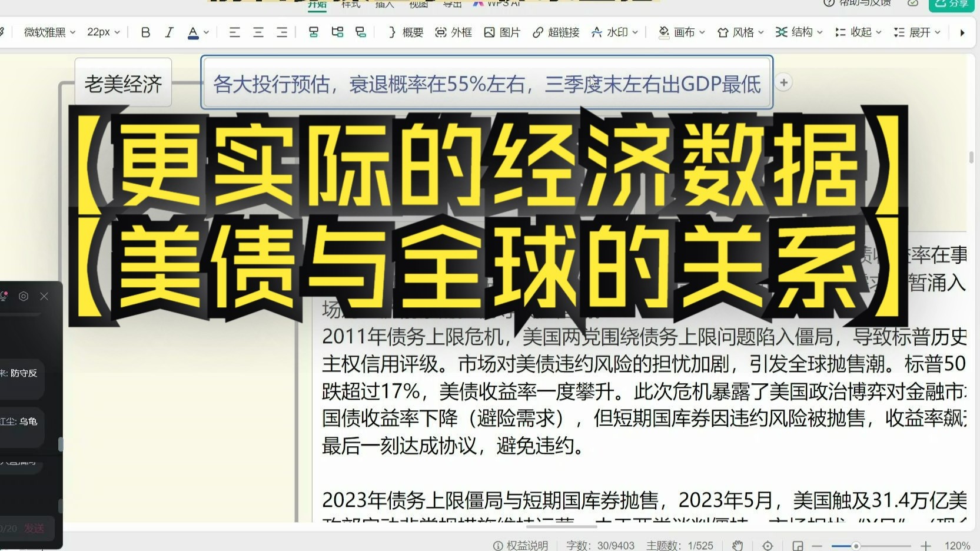Insert a parent topic
This screenshot has height=551, width=980.
[361, 32]
